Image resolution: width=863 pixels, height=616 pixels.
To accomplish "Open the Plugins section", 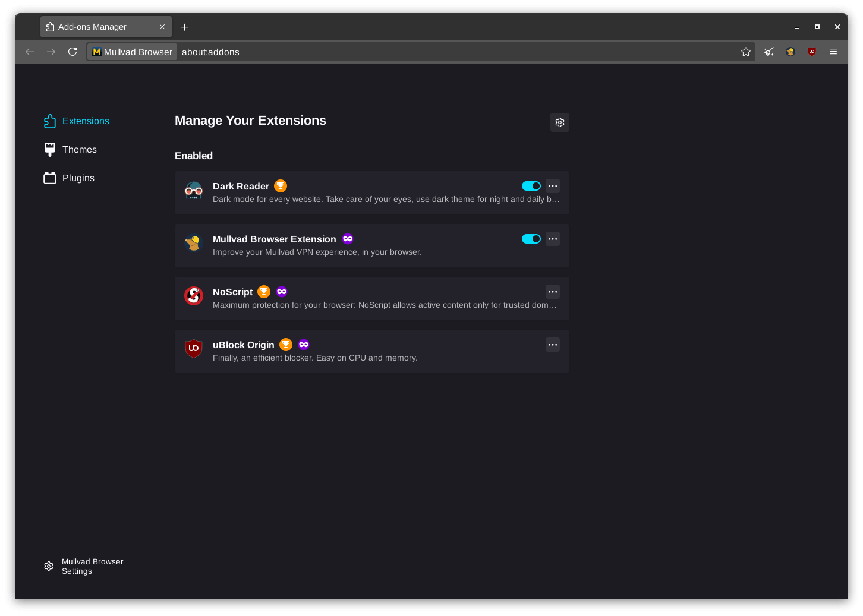I will (78, 178).
